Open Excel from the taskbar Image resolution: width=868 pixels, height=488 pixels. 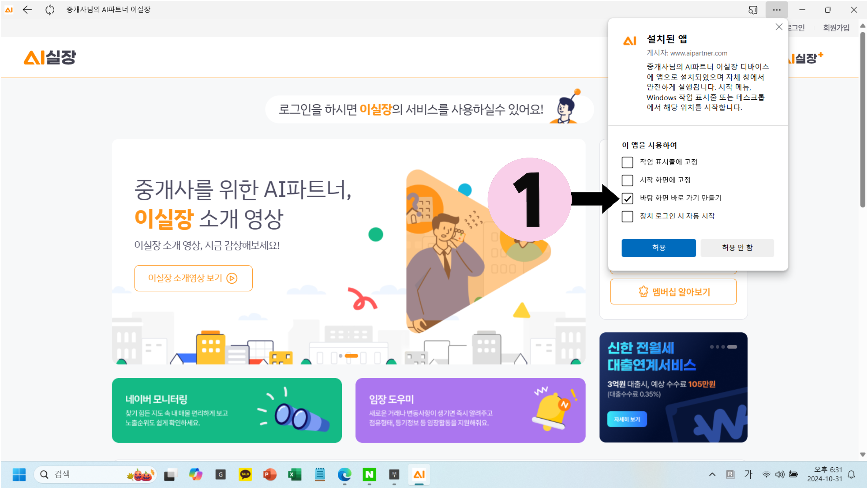(x=294, y=474)
